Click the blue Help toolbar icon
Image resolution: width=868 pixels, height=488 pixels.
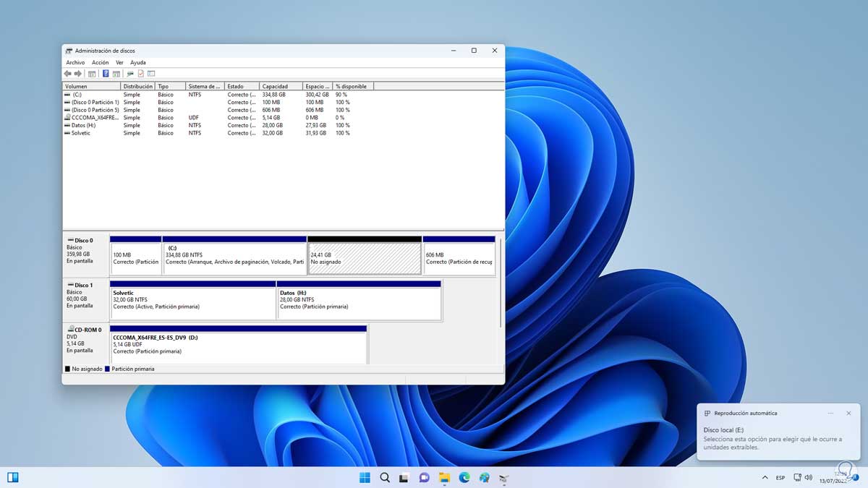(106, 74)
